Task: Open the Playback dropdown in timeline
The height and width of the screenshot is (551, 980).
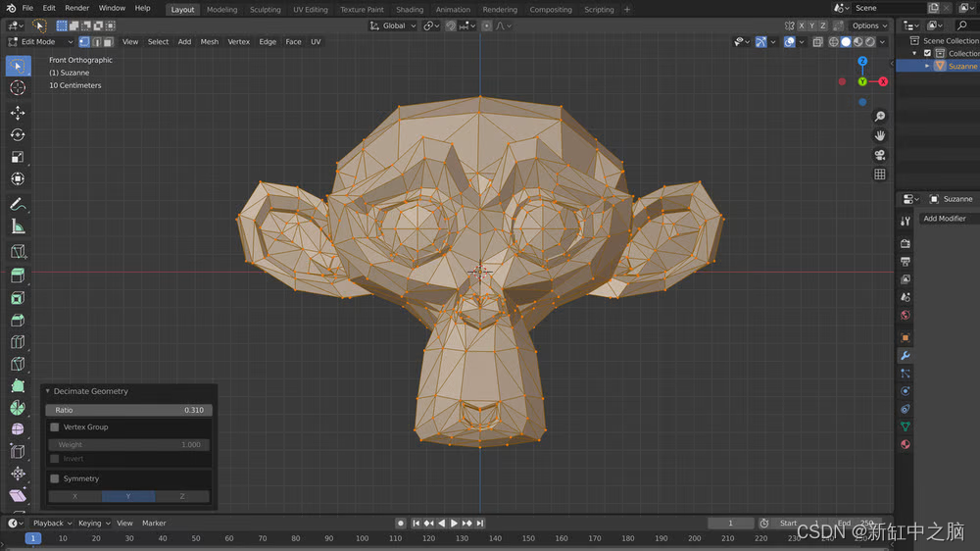Action: coord(52,523)
